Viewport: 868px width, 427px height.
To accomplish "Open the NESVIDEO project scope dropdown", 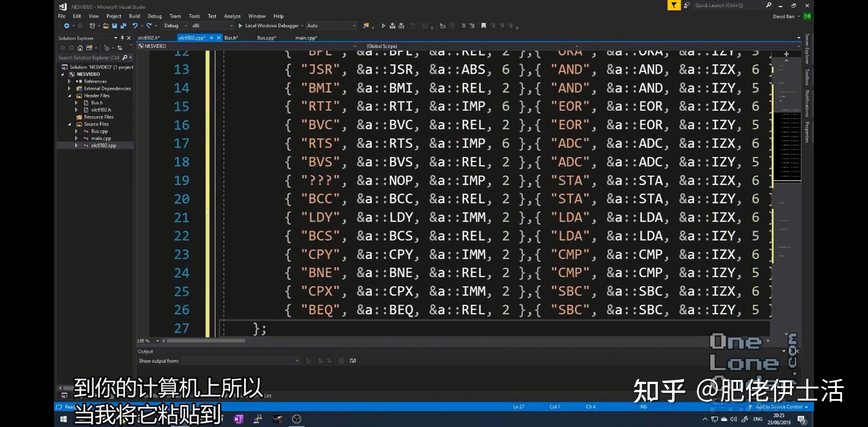I will (x=247, y=46).
